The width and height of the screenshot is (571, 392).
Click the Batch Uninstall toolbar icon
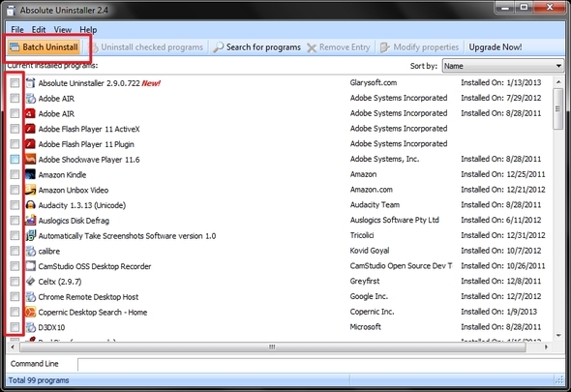coord(15,47)
